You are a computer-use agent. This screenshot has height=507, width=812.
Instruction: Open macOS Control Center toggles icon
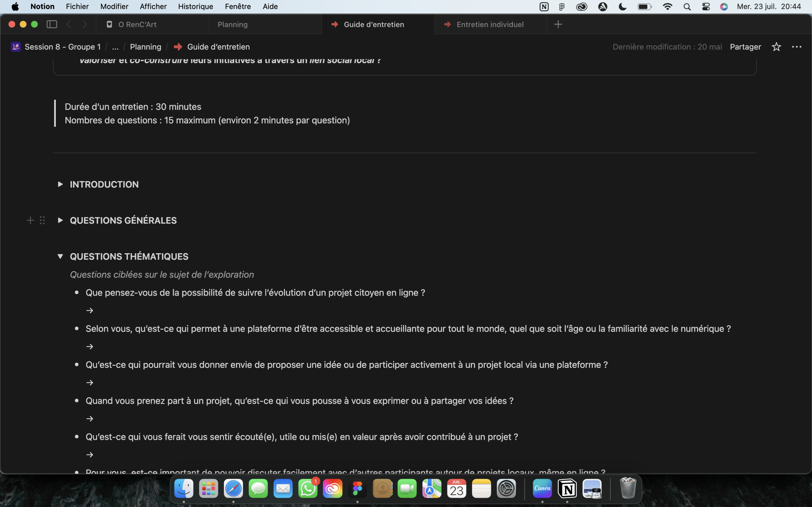pos(706,6)
